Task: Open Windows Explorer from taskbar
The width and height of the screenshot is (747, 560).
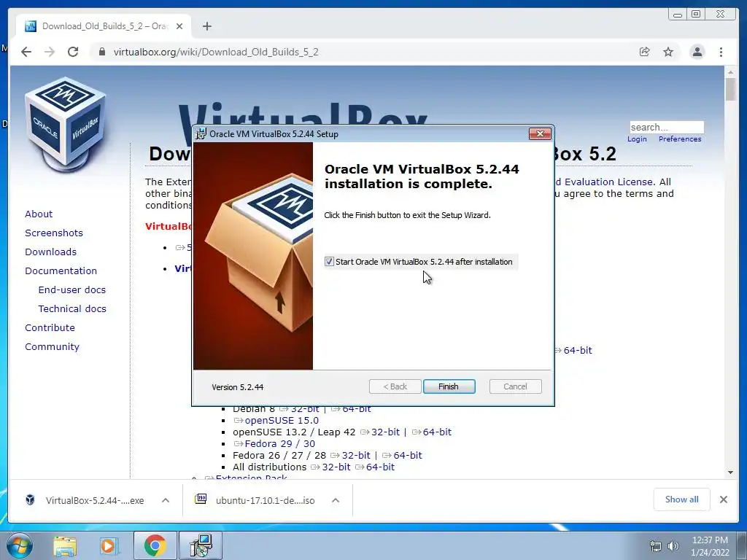Action: [65, 546]
